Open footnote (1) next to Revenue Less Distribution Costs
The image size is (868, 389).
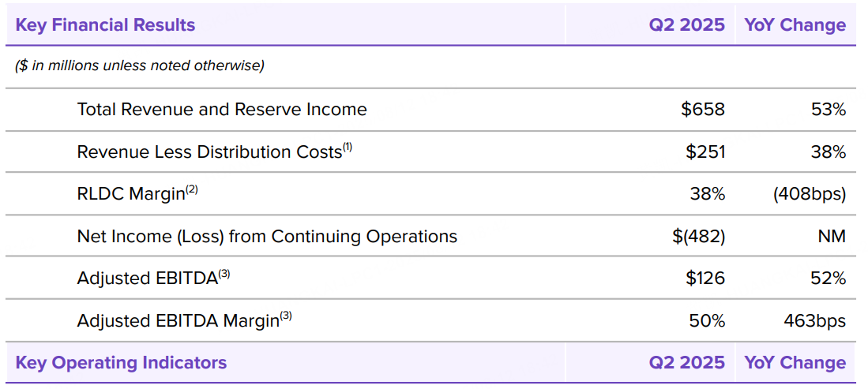[348, 146]
